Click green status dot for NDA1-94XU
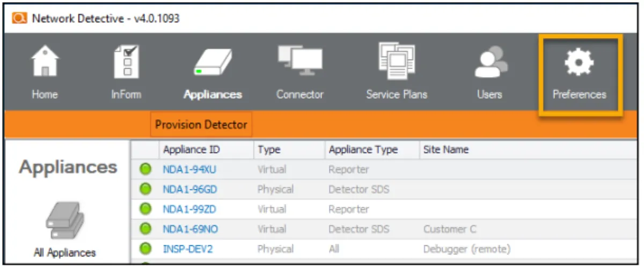Viewport: 644px width, 269px height. pos(145,170)
